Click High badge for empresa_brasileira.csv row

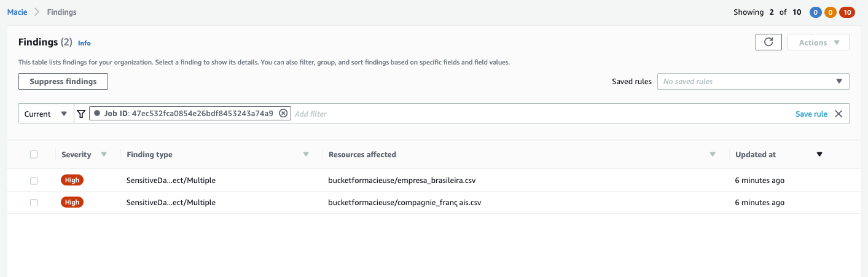[72, 180]
